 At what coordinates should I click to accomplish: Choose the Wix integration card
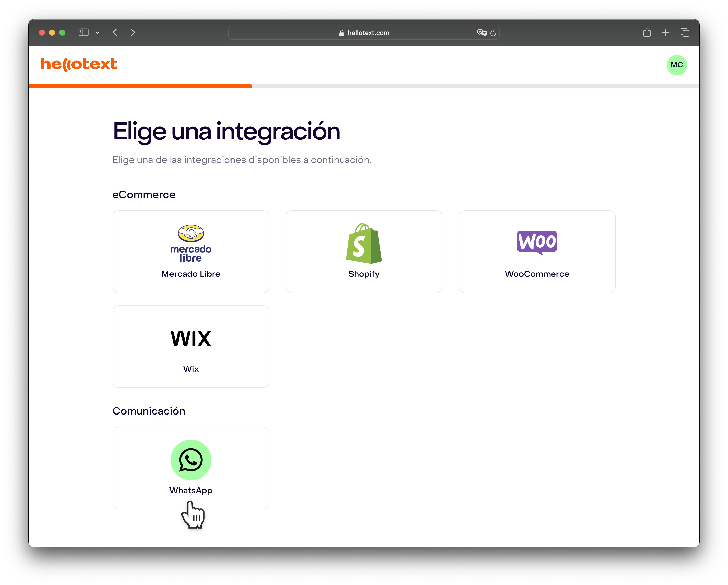click(x=191, y=346)
